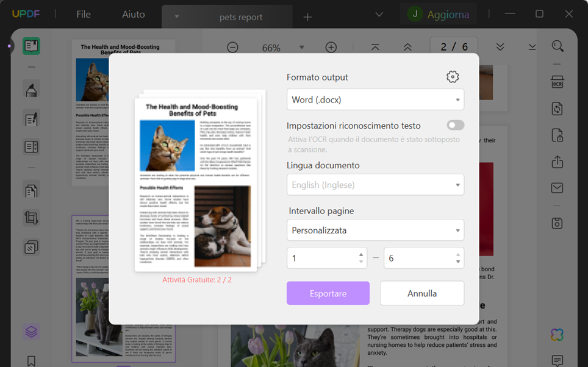Select the Comment highlighter tool
This screenshot has width=588, height=367.
(x=31, y=90)
